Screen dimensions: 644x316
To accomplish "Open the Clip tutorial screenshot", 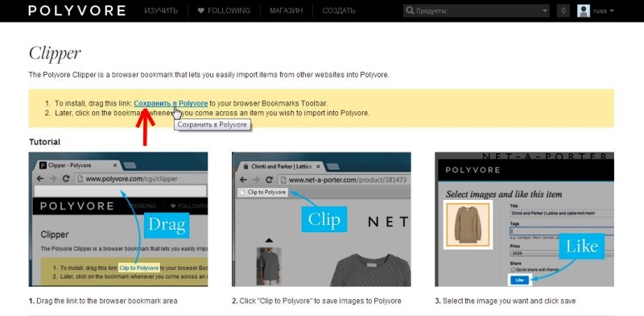I will point(321,219).
